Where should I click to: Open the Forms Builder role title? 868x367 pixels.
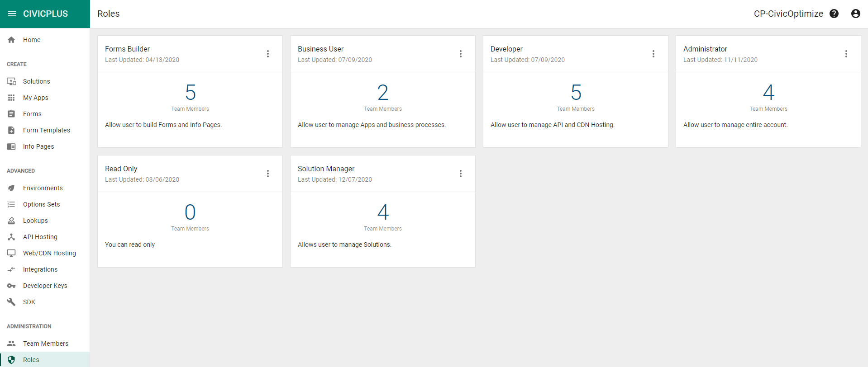(x=127, y=49)
